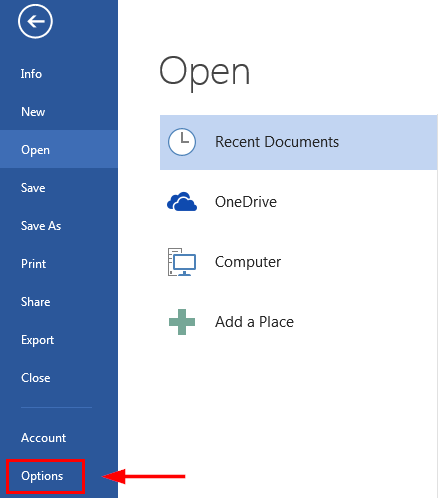Click the clock icon for Recent Documents
This screenshot has height=498, width=442.
(x=182, y=142)
